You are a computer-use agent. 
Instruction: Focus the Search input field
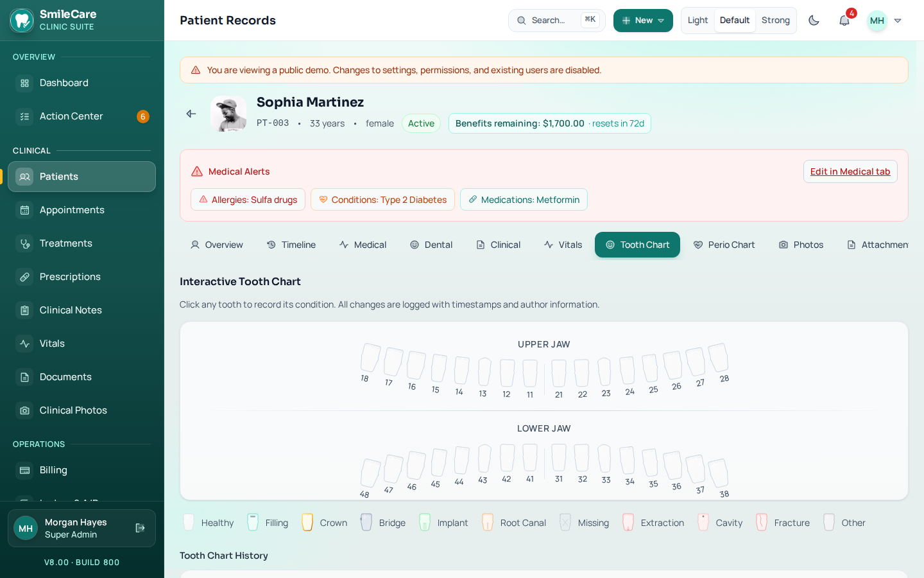coord(556,21)
